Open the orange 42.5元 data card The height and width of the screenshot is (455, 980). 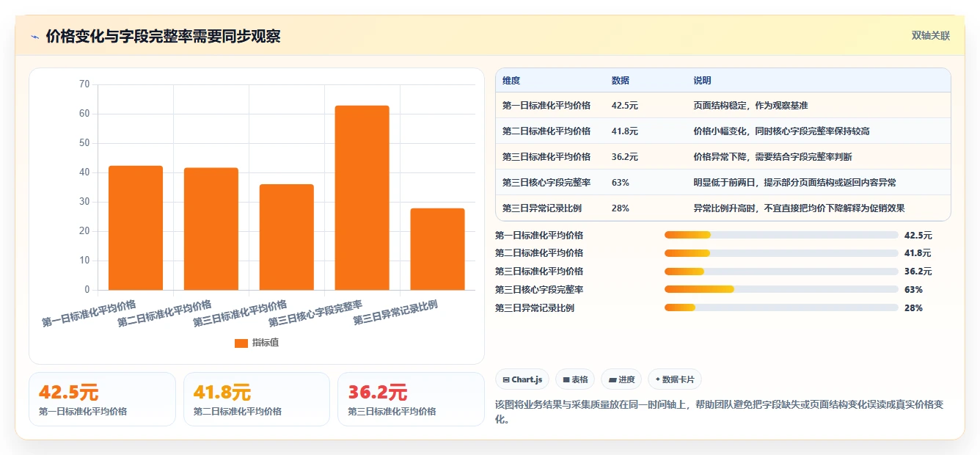(102, 399)
